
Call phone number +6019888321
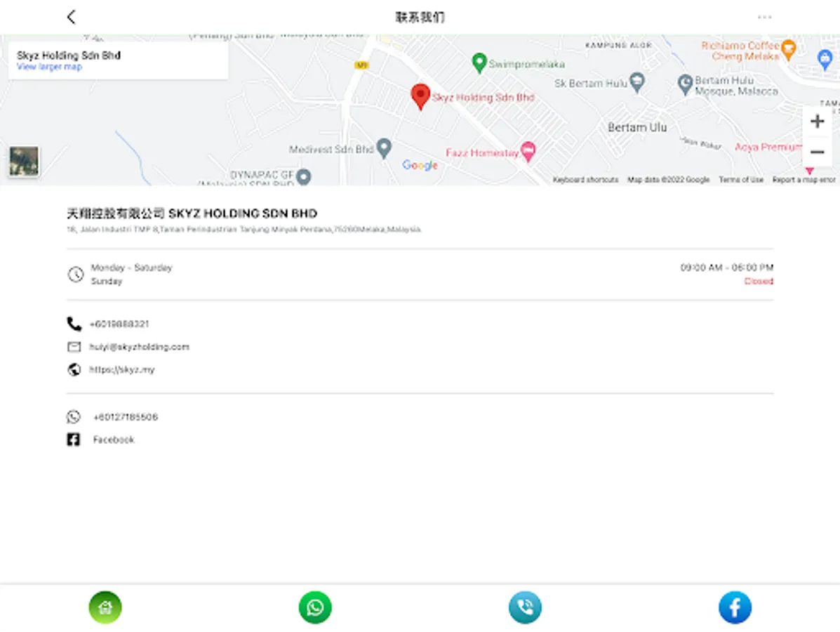coord(119,324)
